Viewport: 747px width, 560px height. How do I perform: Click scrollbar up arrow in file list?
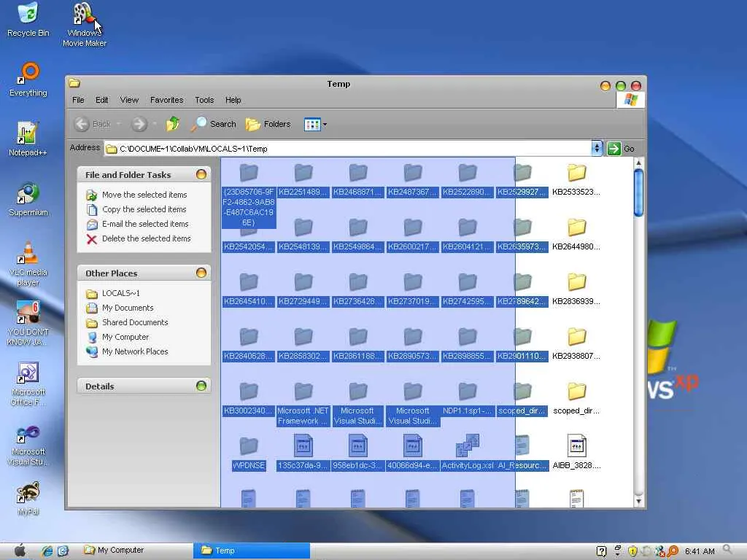(x=639, y=163)
